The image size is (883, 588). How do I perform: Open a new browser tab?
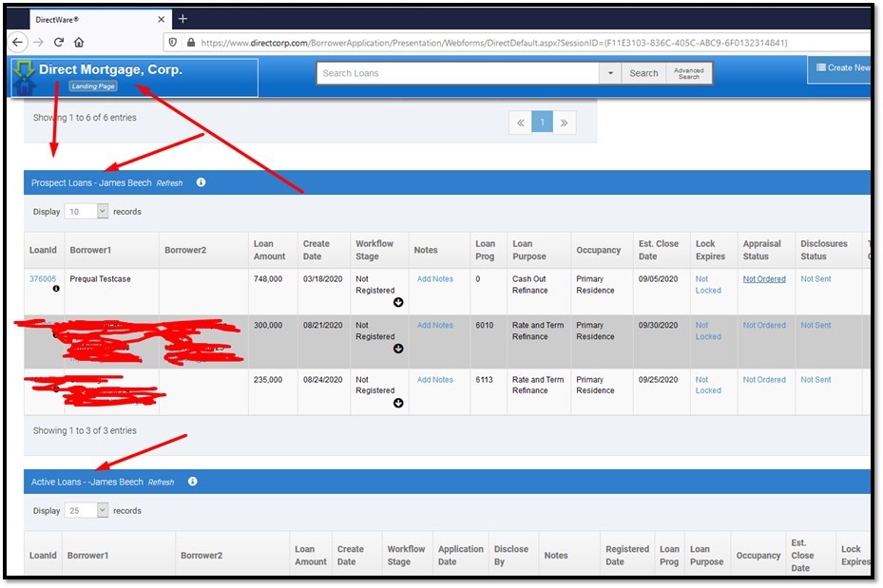(182, 19)
